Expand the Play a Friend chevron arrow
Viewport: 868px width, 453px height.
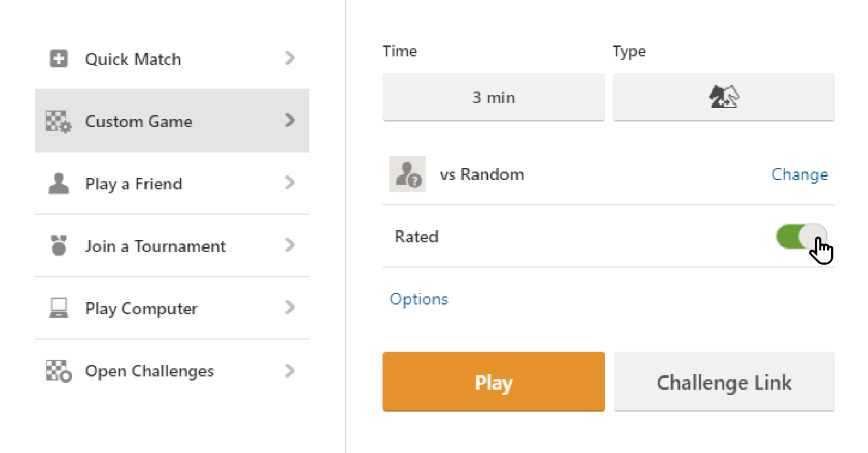coord(290,183)
